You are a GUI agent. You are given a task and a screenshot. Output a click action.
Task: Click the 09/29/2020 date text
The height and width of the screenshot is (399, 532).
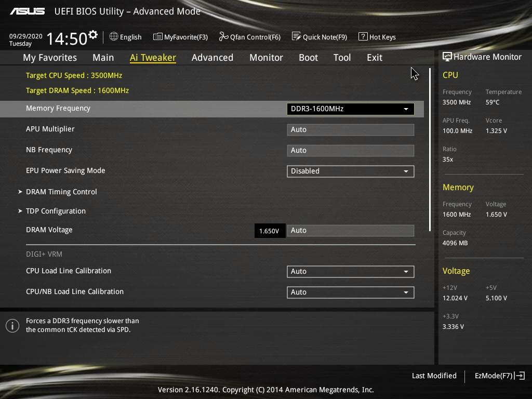point(26,36)
